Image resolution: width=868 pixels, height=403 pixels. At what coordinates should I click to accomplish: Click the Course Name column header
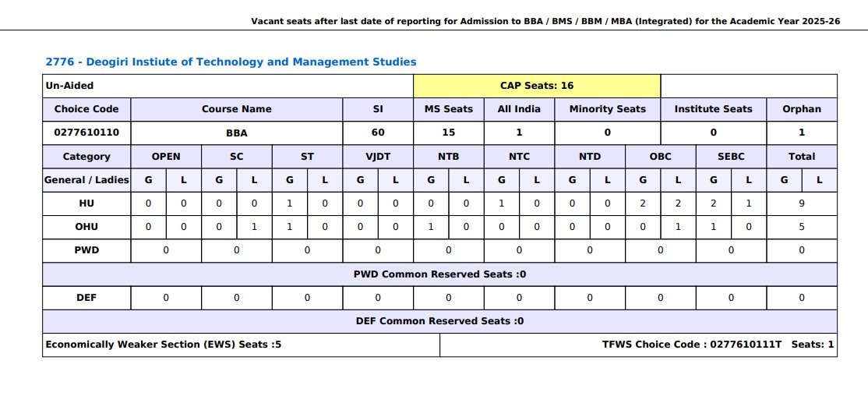click(236, 109)
